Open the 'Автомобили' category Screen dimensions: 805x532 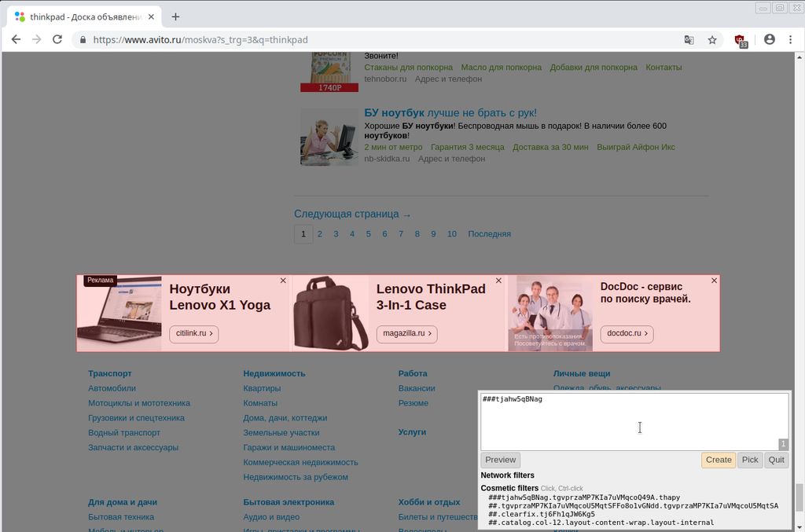[112, 388]
